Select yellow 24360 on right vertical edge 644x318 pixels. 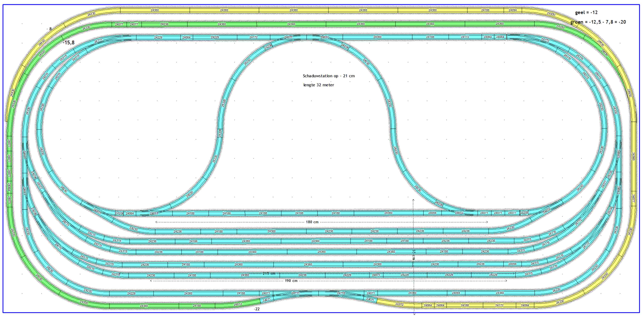[x=633, y=156]
